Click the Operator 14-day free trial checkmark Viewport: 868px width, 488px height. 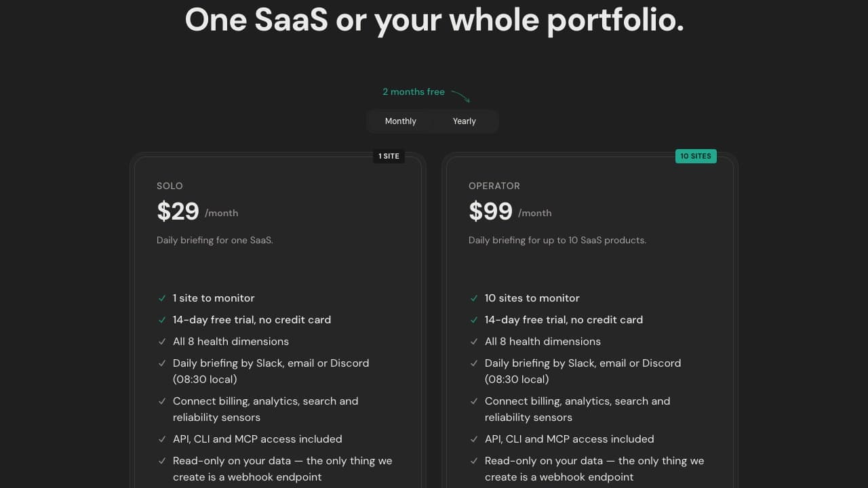(474, 320)
